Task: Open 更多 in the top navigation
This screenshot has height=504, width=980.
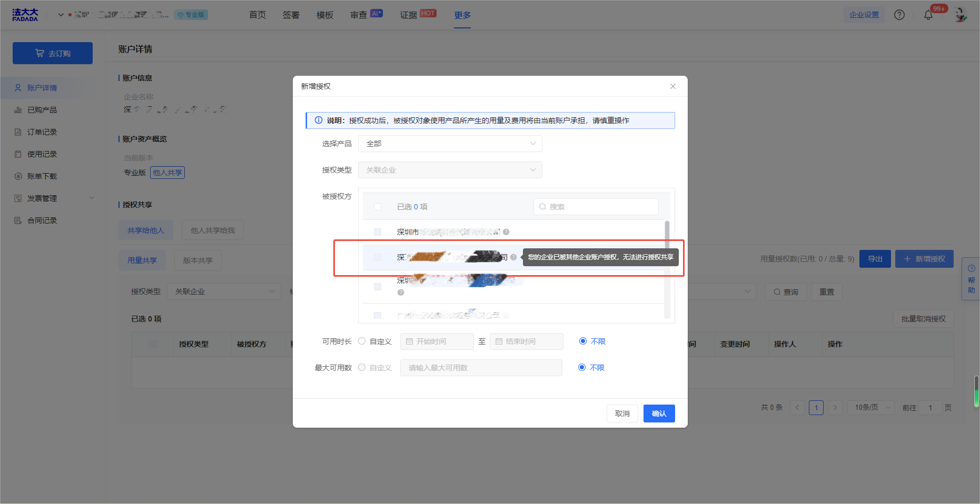Action: tap(462, 15)
